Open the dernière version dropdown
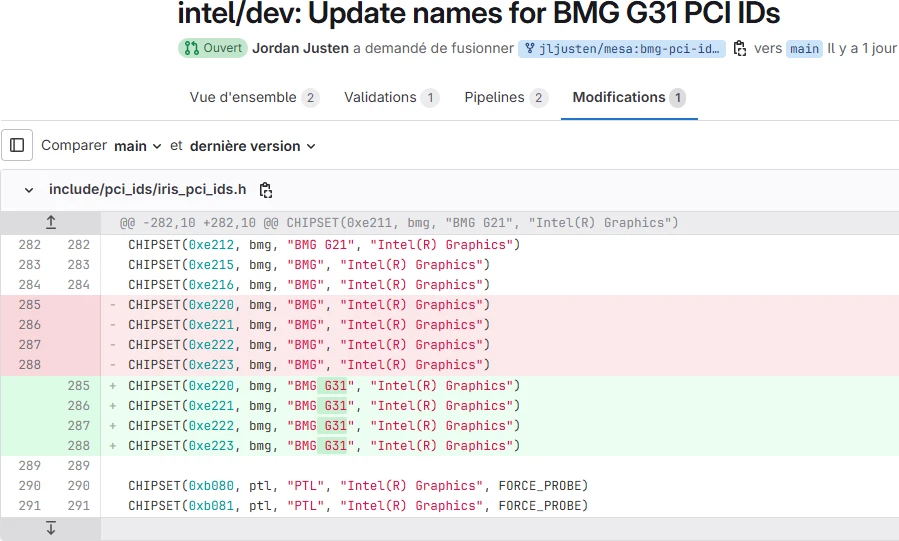Screen dimensions: 899x541 point(253,146)
